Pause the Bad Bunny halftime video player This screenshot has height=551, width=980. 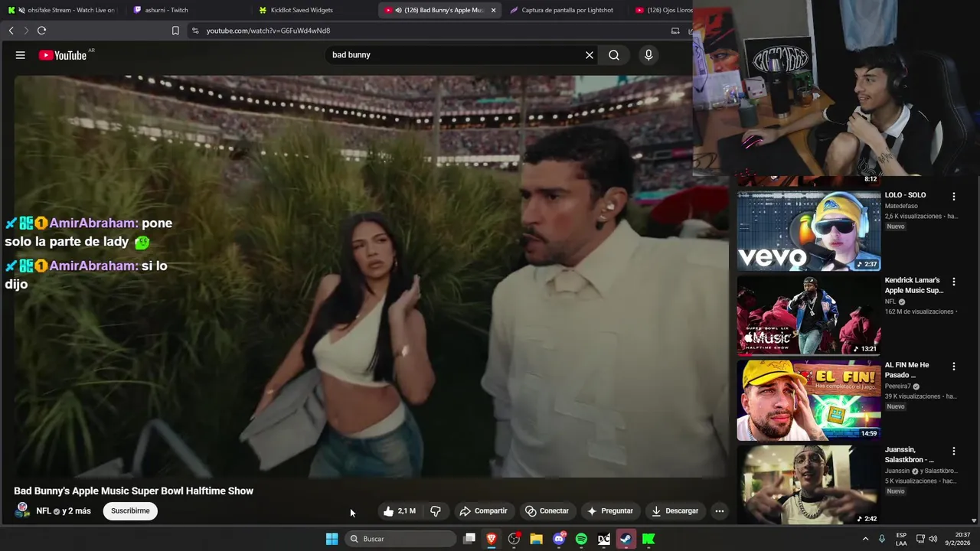371,275
